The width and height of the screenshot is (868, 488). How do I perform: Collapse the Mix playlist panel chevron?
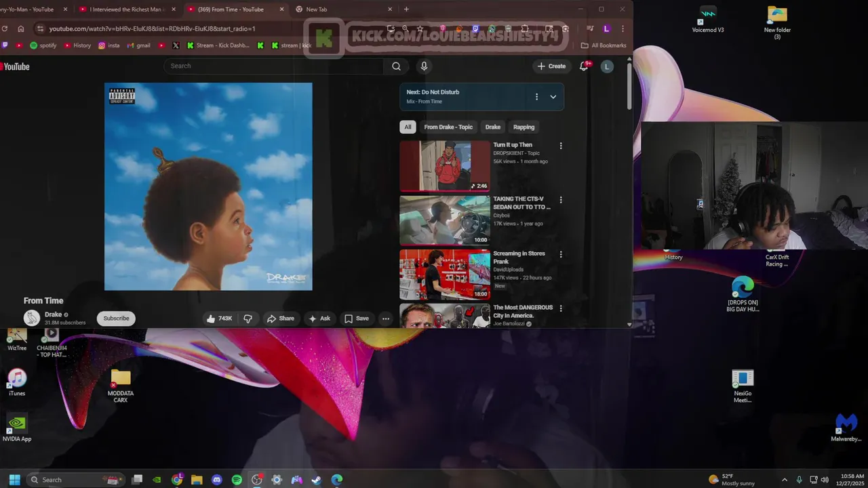(x=553, y=97)
